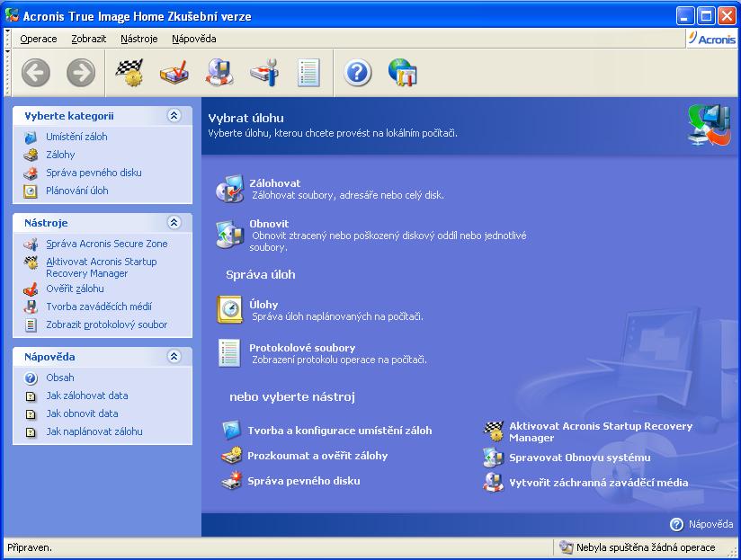Screen dimensions: 741x560
Task: Click Vytvořit záchranná zaváděcí média text
Action: click(x=598, y=483)
